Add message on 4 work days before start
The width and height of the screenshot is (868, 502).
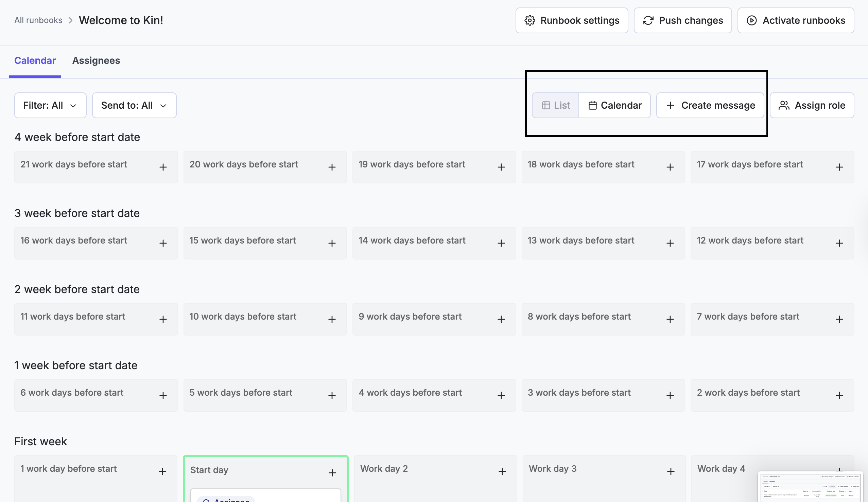pos(501,396)
